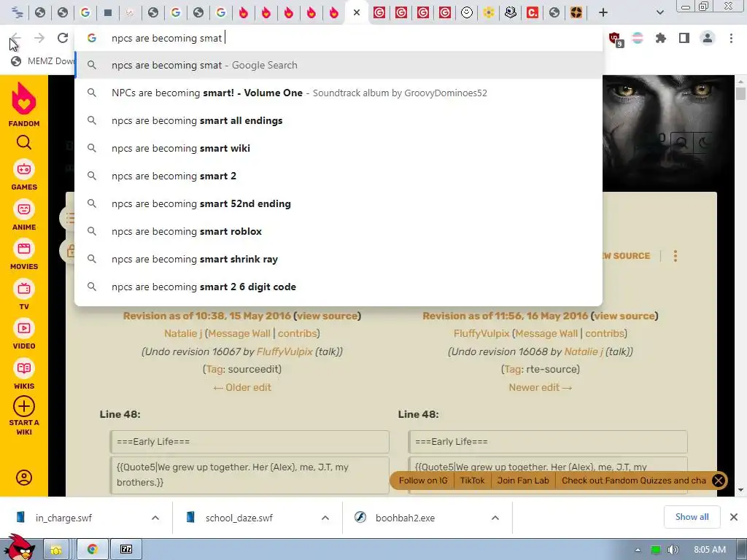Click Join Fan Lab in banner
The width and height of the screenshot is (747, 560).
point(523,481)
